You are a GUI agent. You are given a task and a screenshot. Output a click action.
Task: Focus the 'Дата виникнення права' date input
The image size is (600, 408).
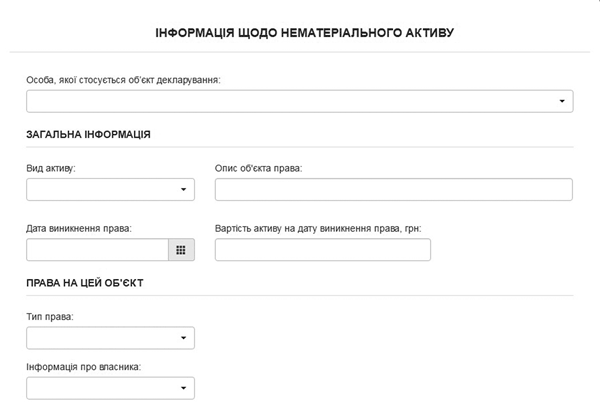pos(96,250)
